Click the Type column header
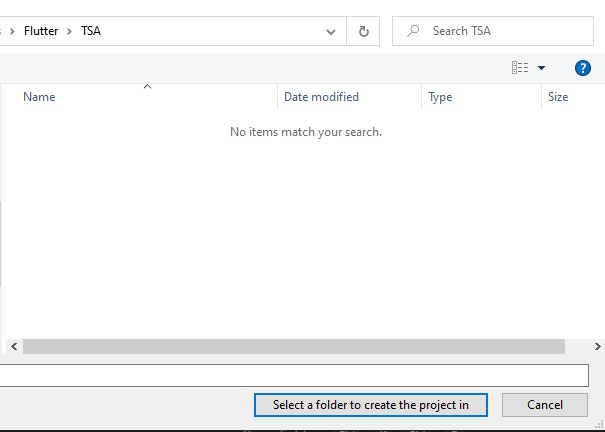 tap(440, 97)
